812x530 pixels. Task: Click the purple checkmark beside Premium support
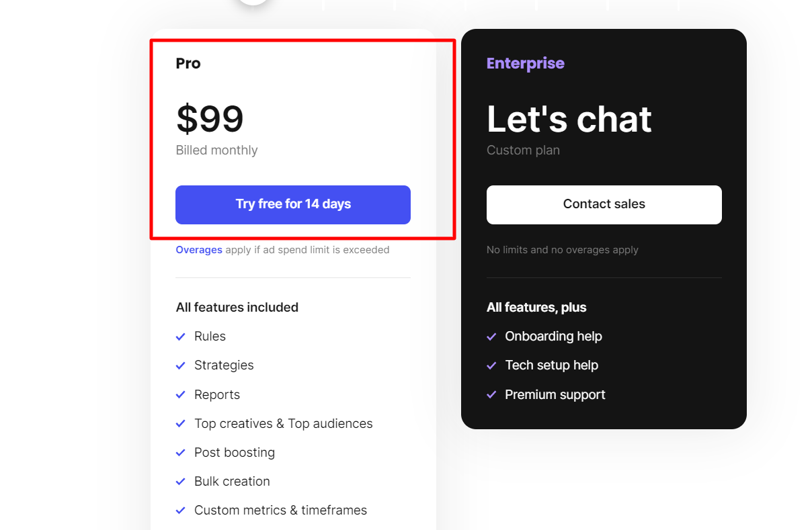(x=491, y=395)
